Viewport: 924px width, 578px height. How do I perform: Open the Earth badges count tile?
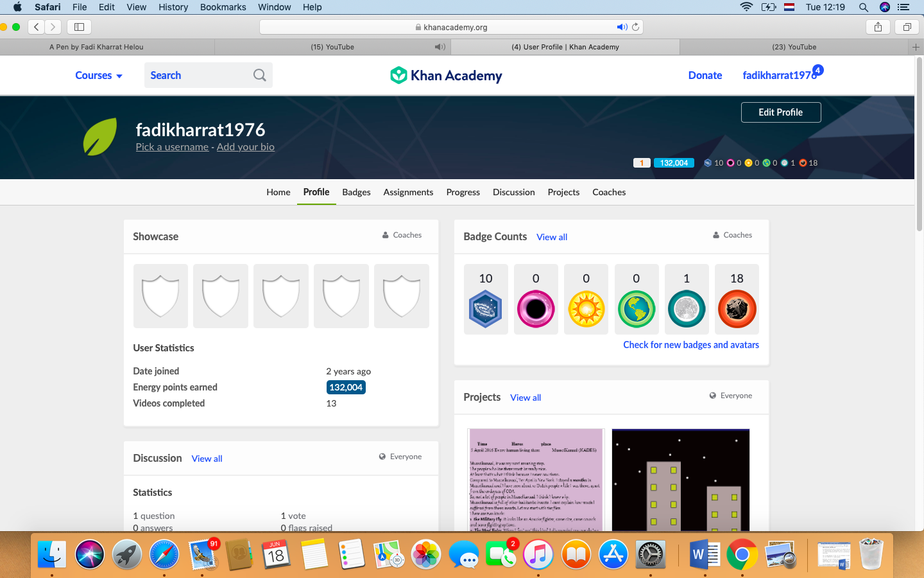coord(637,299)
